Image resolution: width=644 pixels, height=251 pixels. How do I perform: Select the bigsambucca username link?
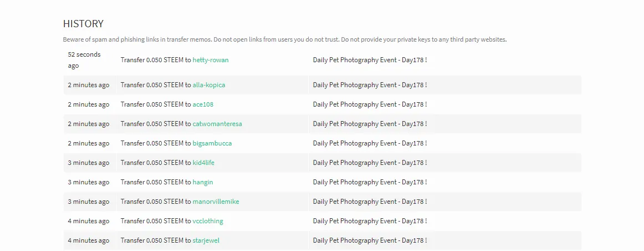coord(212,143)
